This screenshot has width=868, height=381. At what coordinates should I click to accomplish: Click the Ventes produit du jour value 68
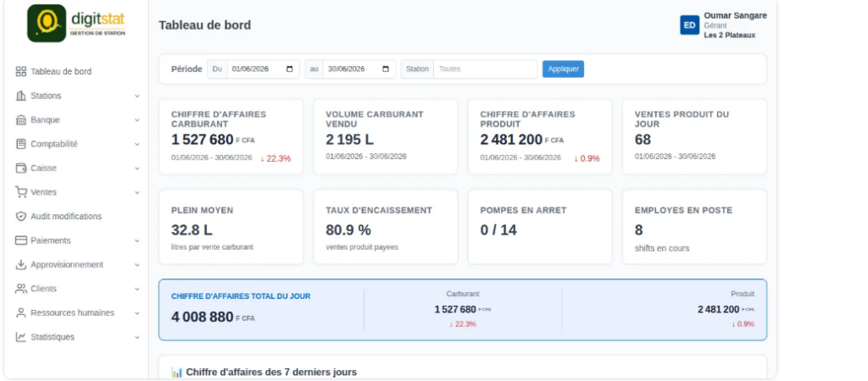click(643, 140)
